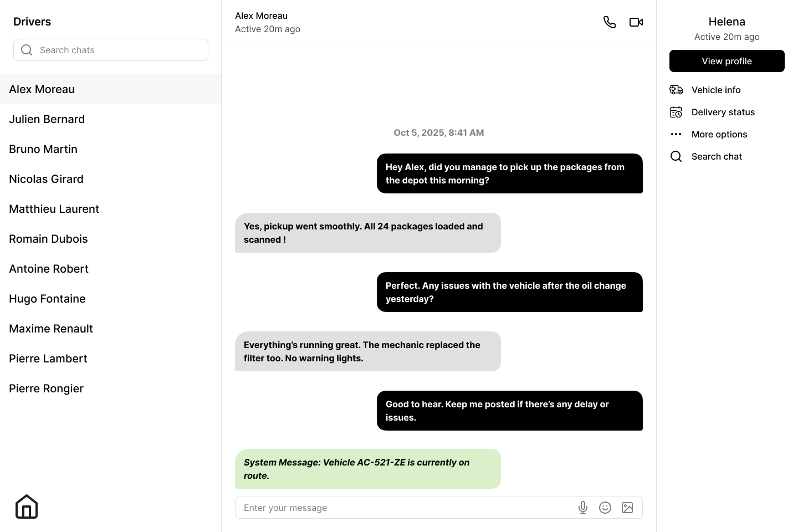Focus the Search chats box
The height and width of the screenshot is (532, 798).
(111, 50)
